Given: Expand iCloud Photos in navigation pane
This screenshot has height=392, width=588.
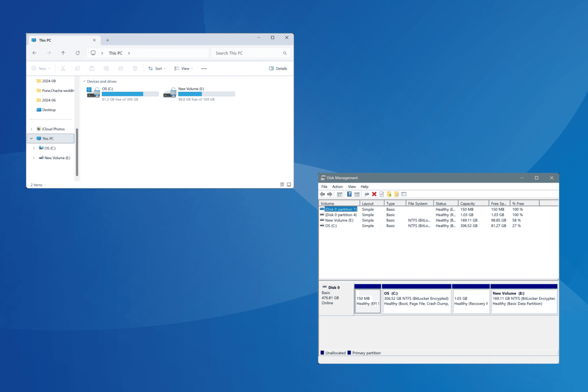Looking at the screenshot, I should pyautogui.click(x=31, y=129).
